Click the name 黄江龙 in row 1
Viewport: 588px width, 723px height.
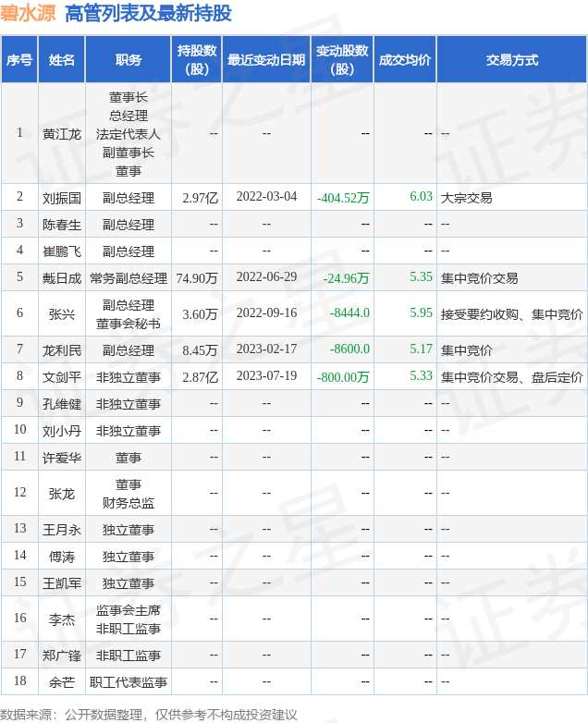pyautogui.click(x=62, y=134)
